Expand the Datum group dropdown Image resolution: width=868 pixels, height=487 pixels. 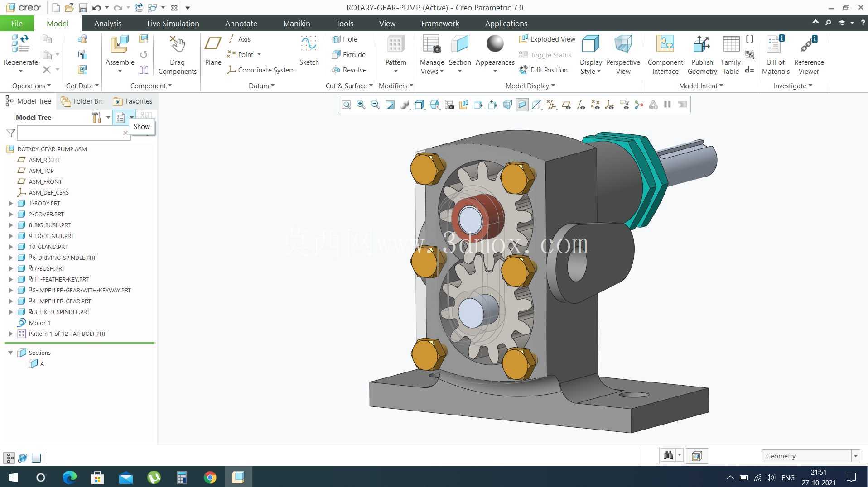(x=261, y=86)
